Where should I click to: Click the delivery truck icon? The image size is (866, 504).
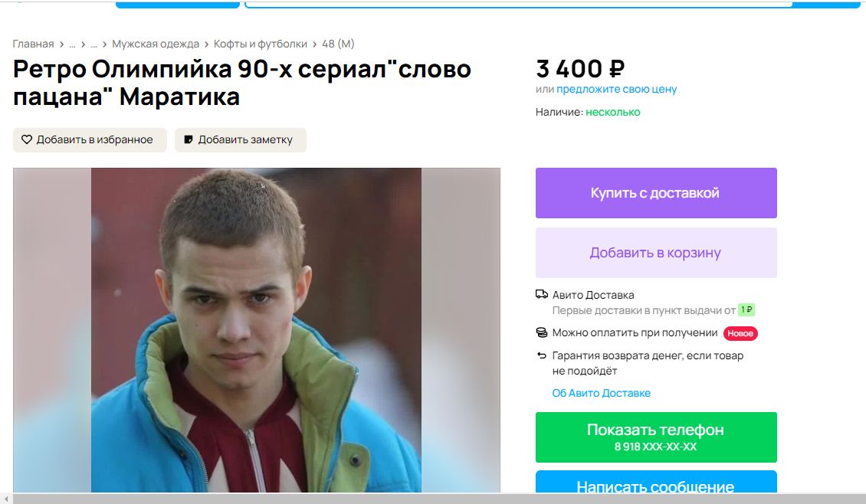point(542,294)
